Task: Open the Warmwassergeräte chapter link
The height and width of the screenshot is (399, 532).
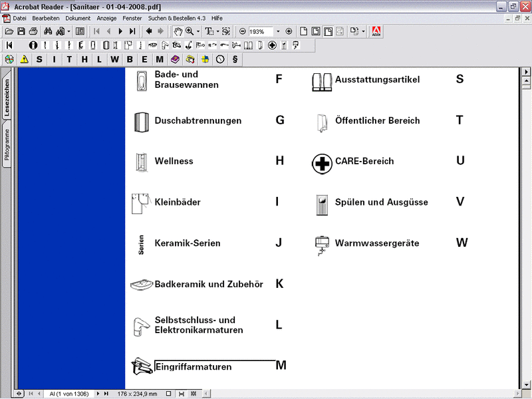Action: pos(377,243)
